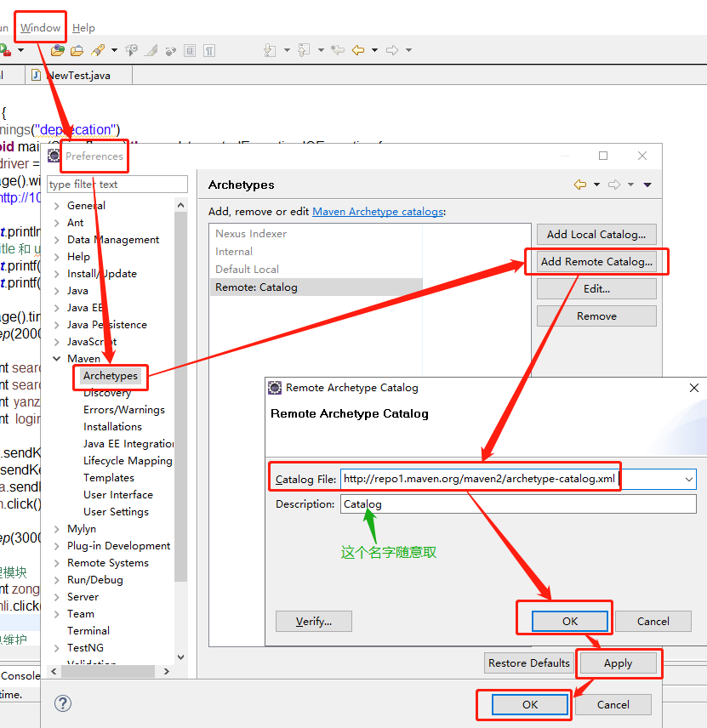The image size is (707, 728).
Task: Open the dropdown next to the flashlight icon
Action: (x=114, y=50)
